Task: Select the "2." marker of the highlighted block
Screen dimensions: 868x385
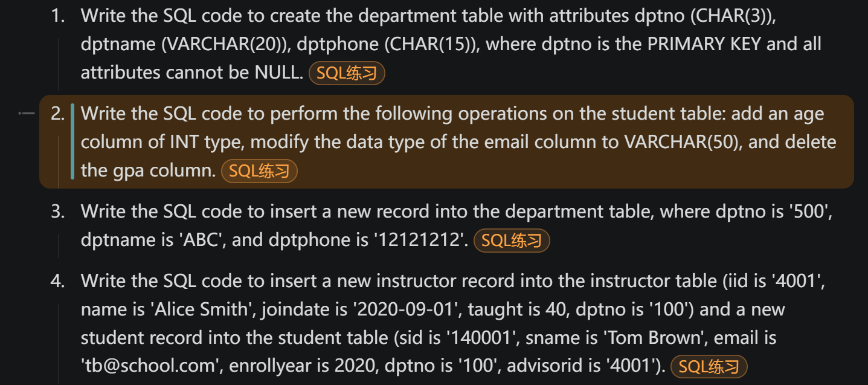Action: [x=58, y=114]
